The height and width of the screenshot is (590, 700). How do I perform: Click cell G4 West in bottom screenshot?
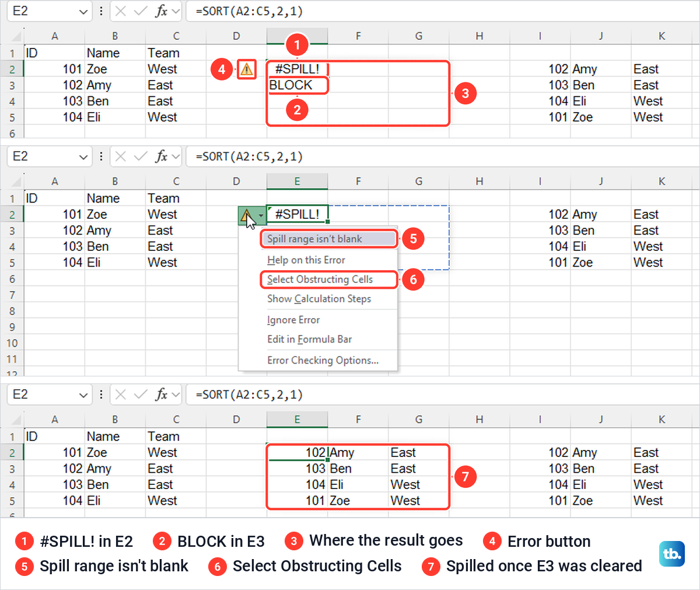[419, 484]
